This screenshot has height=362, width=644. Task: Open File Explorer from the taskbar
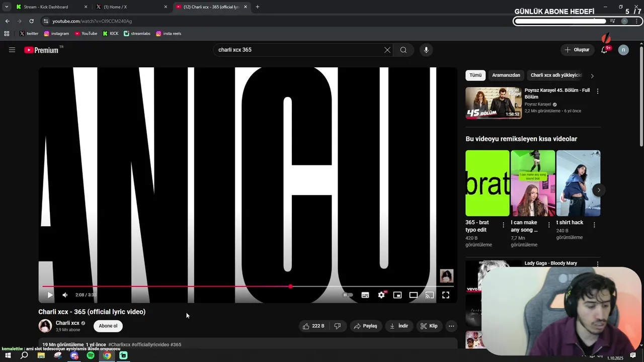41,356
